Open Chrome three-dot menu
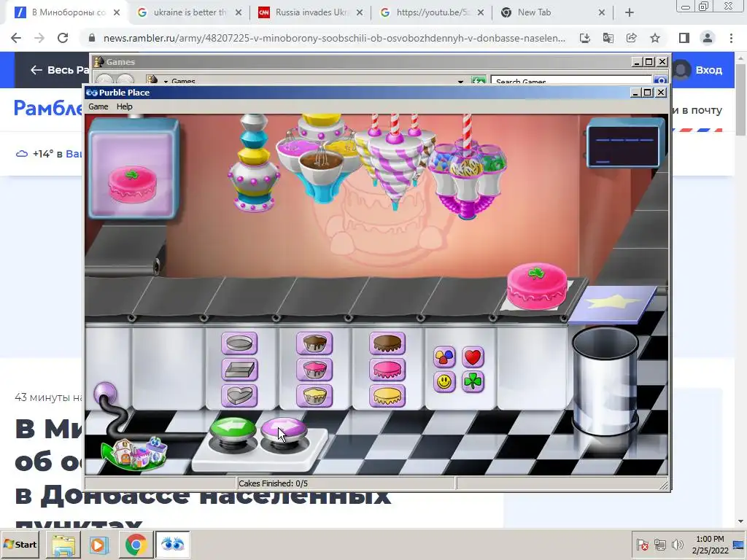 coord(731,38)
